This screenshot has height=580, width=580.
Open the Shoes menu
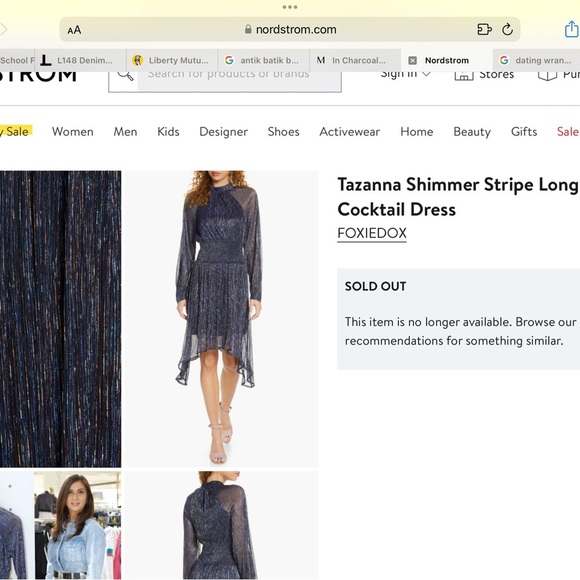tap(283, 132)
